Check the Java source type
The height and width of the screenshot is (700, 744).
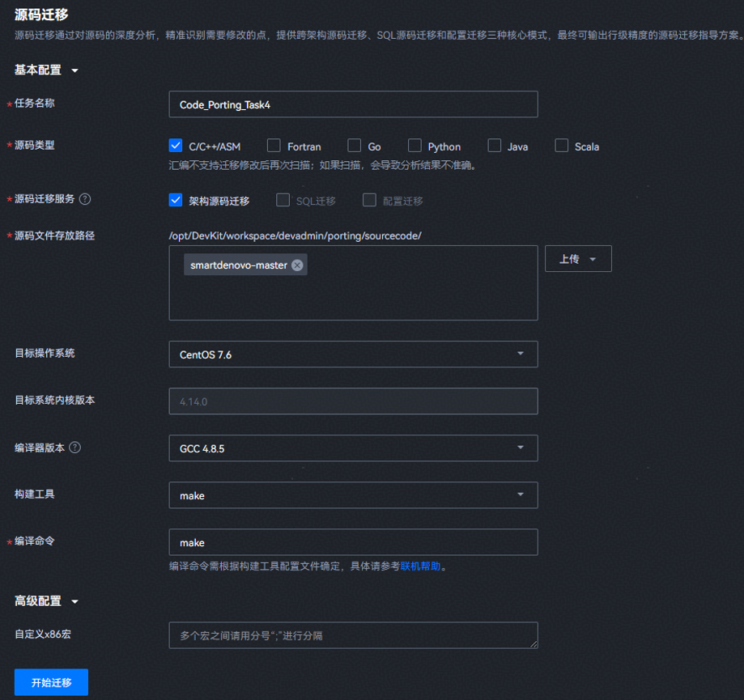(x=495, y=146)
